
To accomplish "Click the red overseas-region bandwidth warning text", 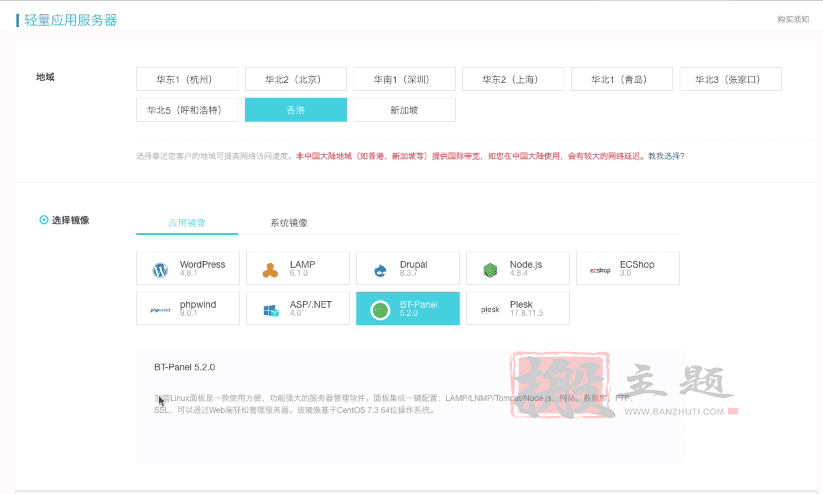I will [x=470, y=156].
